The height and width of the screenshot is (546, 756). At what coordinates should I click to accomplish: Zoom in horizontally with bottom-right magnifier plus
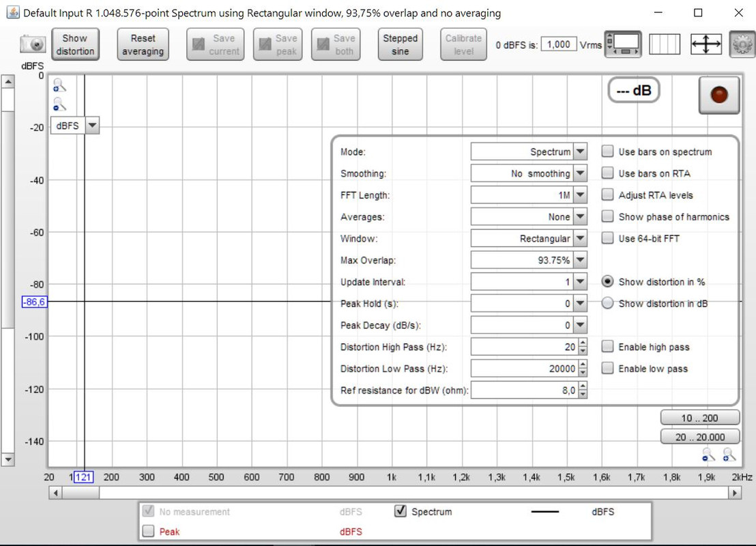pyautogui.click(x=729, y=455)
